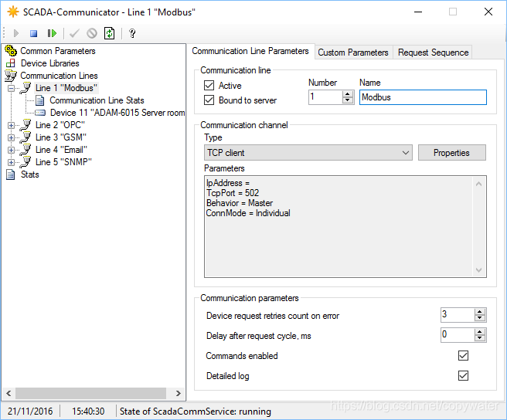Click the Common Parameters gears icon
Image resolution: width=507 pixels, height=420 pixels.
point(11,51)
